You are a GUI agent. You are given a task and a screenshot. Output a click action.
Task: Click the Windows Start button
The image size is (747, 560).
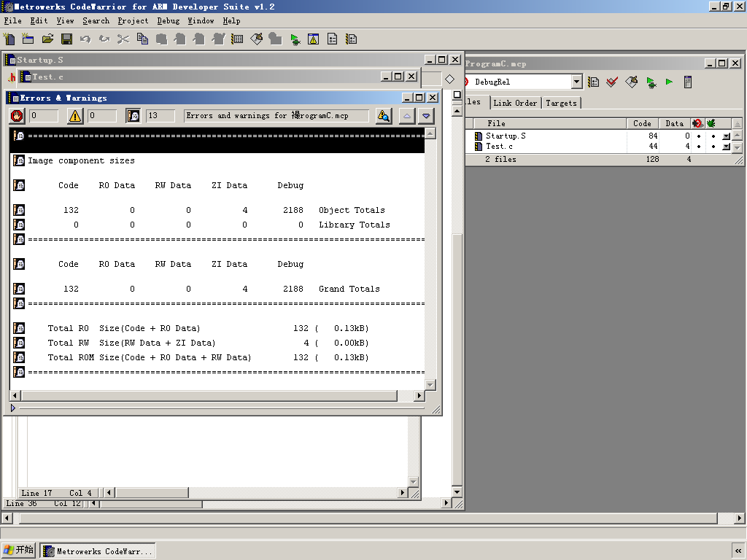point(18,551)
